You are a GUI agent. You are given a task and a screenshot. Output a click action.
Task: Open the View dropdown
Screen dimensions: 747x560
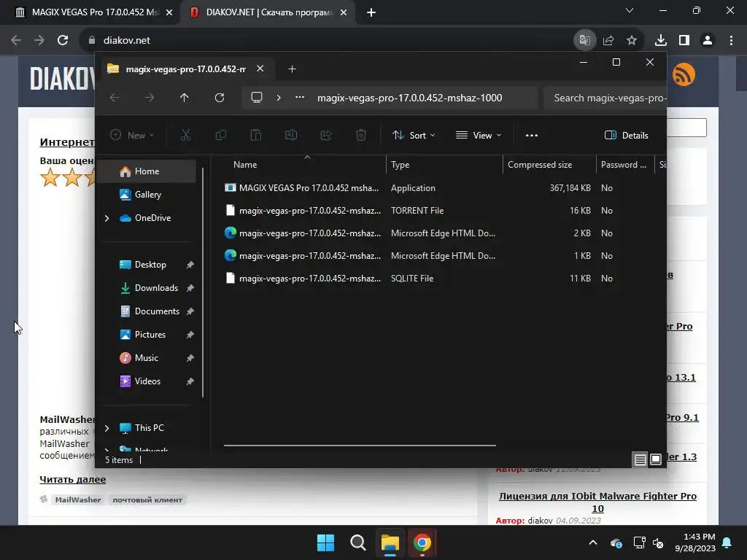(x=479, y=135)
